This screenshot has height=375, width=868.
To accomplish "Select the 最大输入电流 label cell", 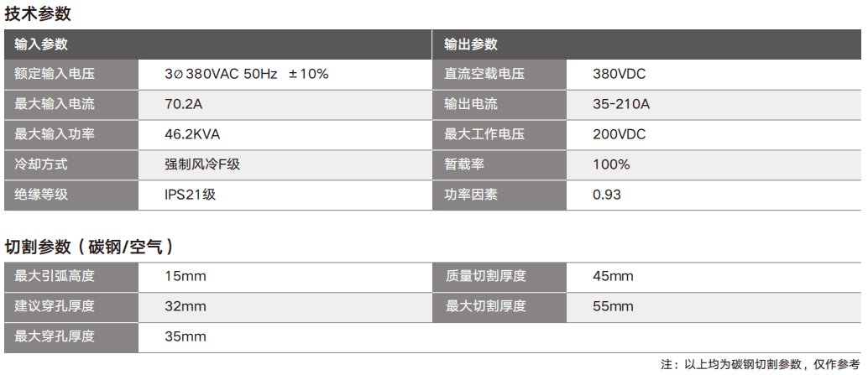I will click(55, 105).
